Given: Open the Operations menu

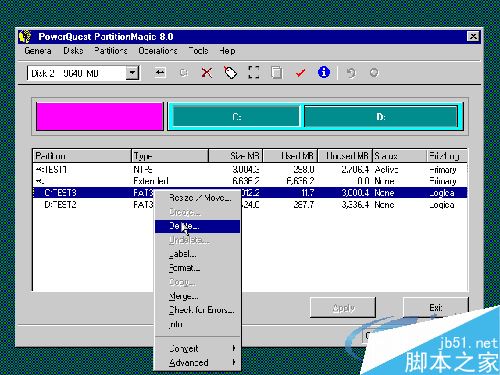Looking at the screenshot, I should (158, 51).
